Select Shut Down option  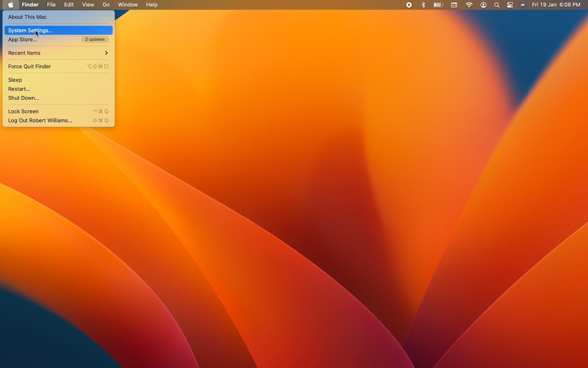[58, 98]
